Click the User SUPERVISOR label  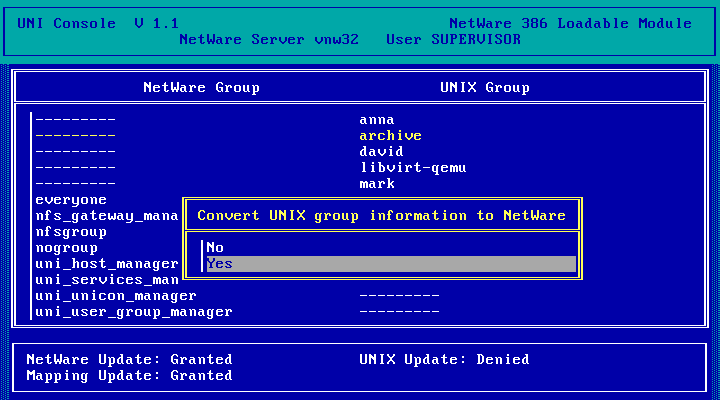453,39
